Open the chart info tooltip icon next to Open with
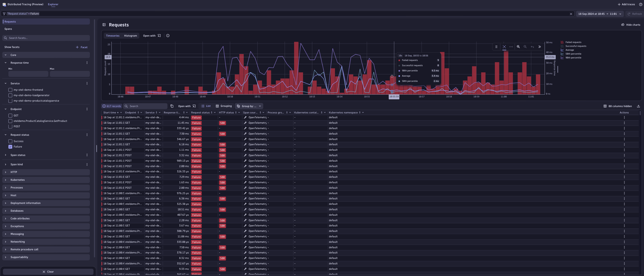The width and height of the screenshot is (644, 276). coord(167,35)
